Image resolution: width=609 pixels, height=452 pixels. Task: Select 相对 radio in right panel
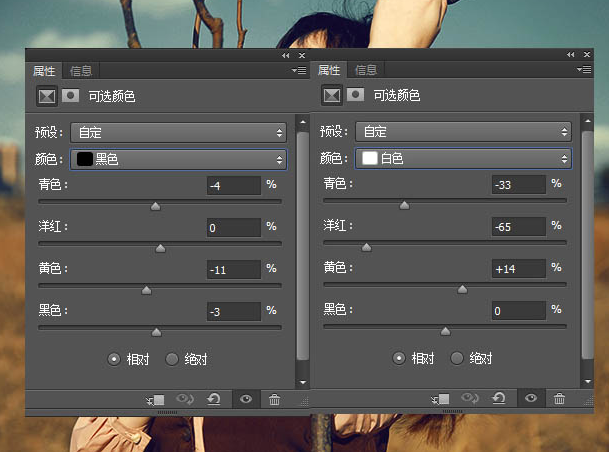coord(399,358)
